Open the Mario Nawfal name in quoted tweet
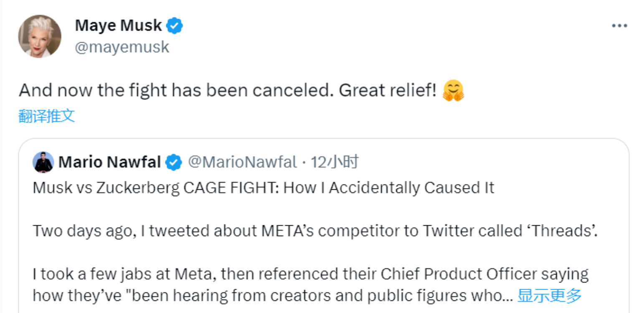This screenshot has width=644, height=313. click(109, 162)
